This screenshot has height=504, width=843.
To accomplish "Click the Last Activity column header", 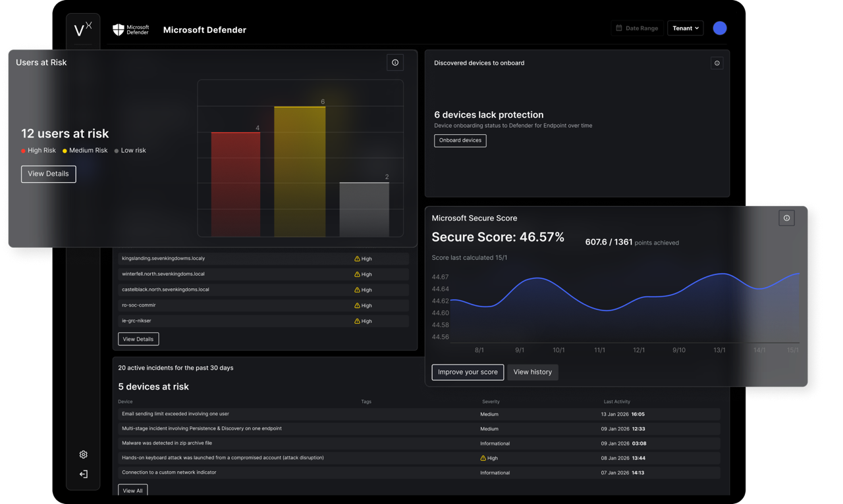I will (617, 401).
